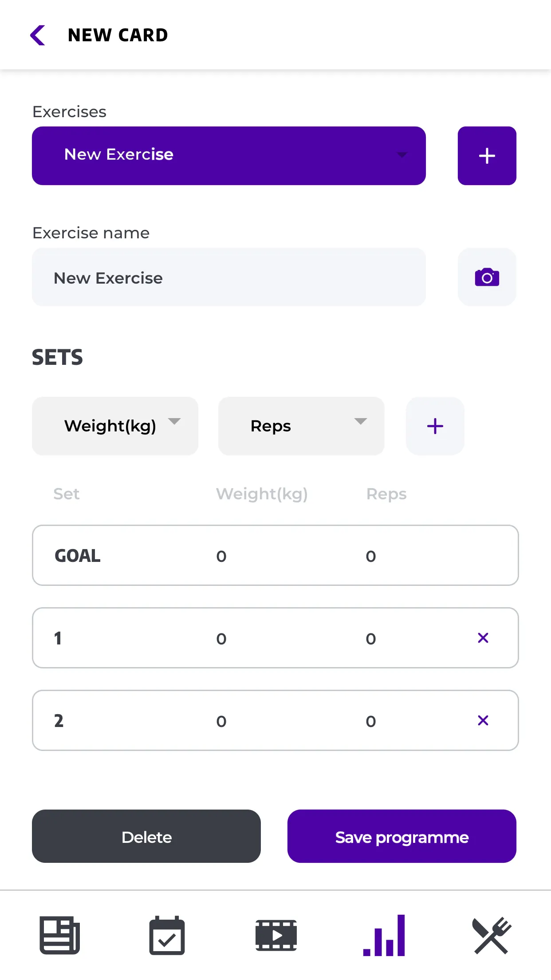
Task: Open camera to add exercise photo
Action: (487, 277)
